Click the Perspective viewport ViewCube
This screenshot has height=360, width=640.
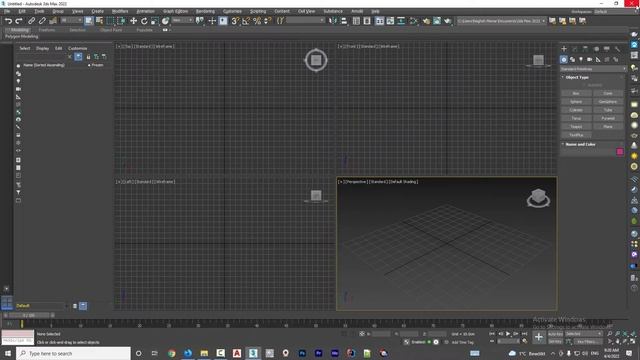(538, 198)
